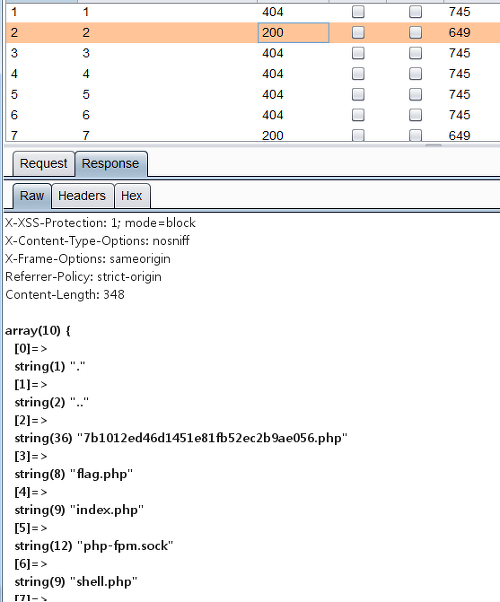Select the 404 status cell in row 3
The image size is (500, 602).
[293, 53]
